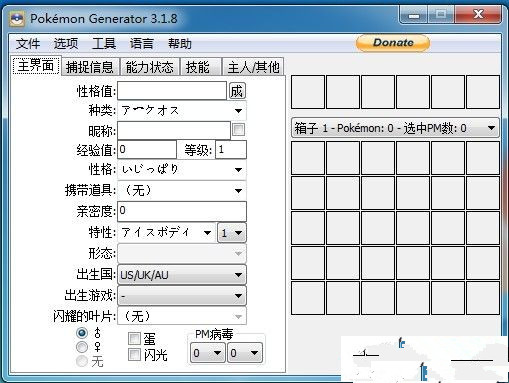The image size is (509, 383).
Task: Click the 亲密度 friendship input field
Action: pyautogui.click(x=182, y=211)
